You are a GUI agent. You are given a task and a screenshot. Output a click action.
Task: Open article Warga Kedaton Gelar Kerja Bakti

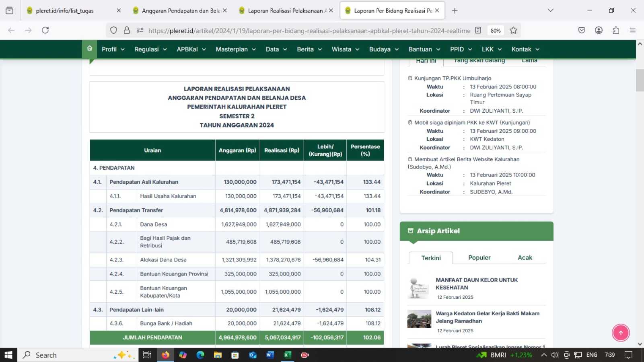tap(488, 317)
